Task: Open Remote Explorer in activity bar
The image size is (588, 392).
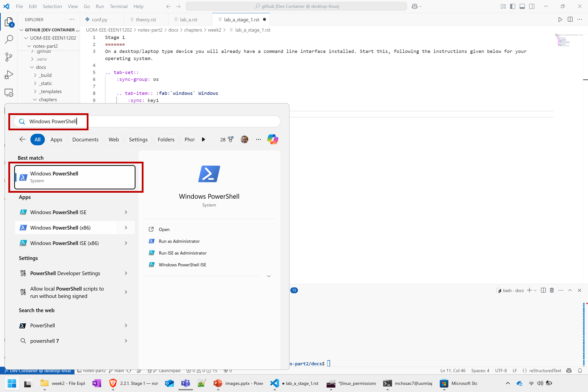Action: click(x=9, y=93)
